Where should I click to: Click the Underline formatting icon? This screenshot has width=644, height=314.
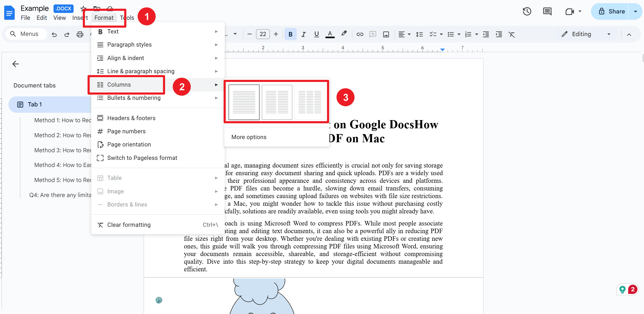[316, 34]
